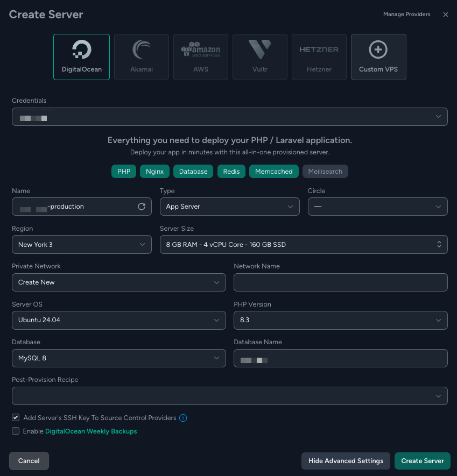The width and height of the screenshot is (457, 476).
Task: Select the Vultr provider card
Action: (260, 57)
